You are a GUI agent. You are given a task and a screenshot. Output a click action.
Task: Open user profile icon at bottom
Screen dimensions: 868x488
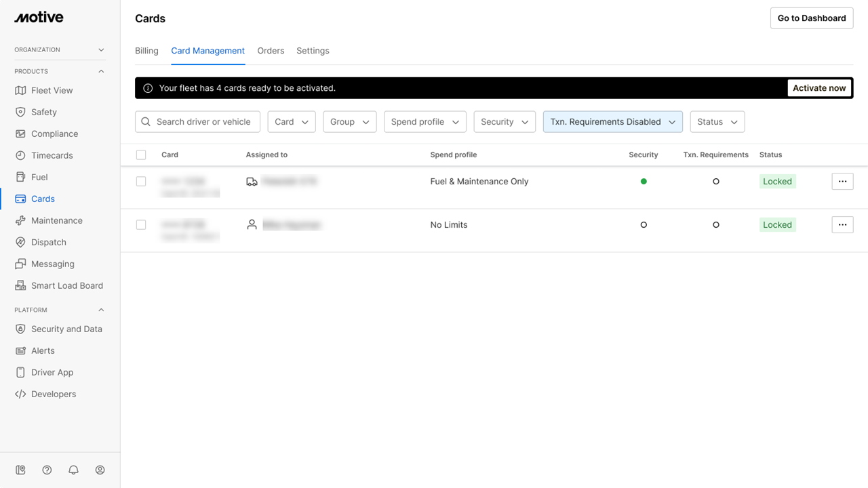[x=100, y=470]
